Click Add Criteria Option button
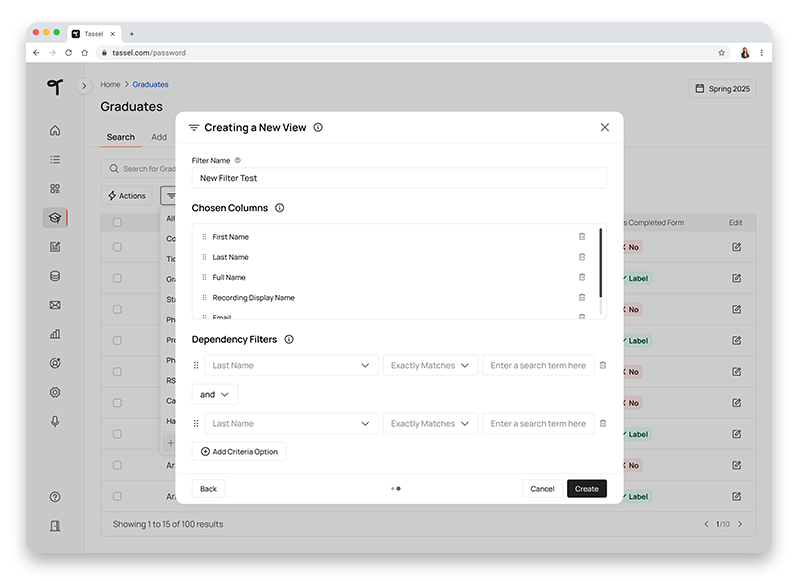The height and width of the screenshot is (581, 800). point(239,452)
